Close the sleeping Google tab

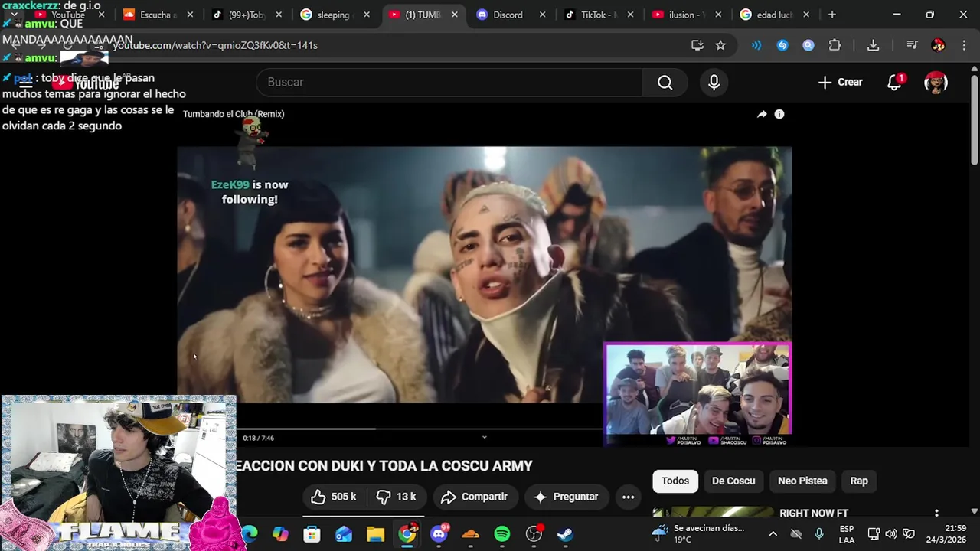pyautogui.click(x=367, y=15)
